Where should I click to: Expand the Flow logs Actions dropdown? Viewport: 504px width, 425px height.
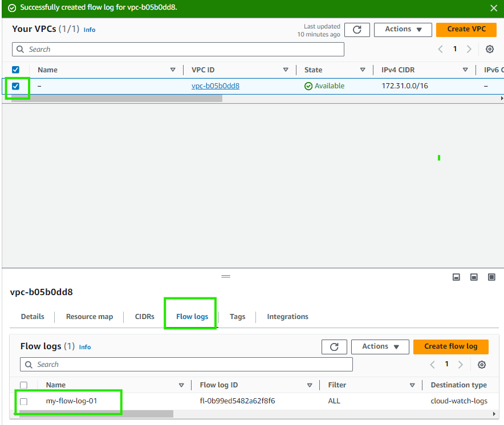tap(380, 347)
